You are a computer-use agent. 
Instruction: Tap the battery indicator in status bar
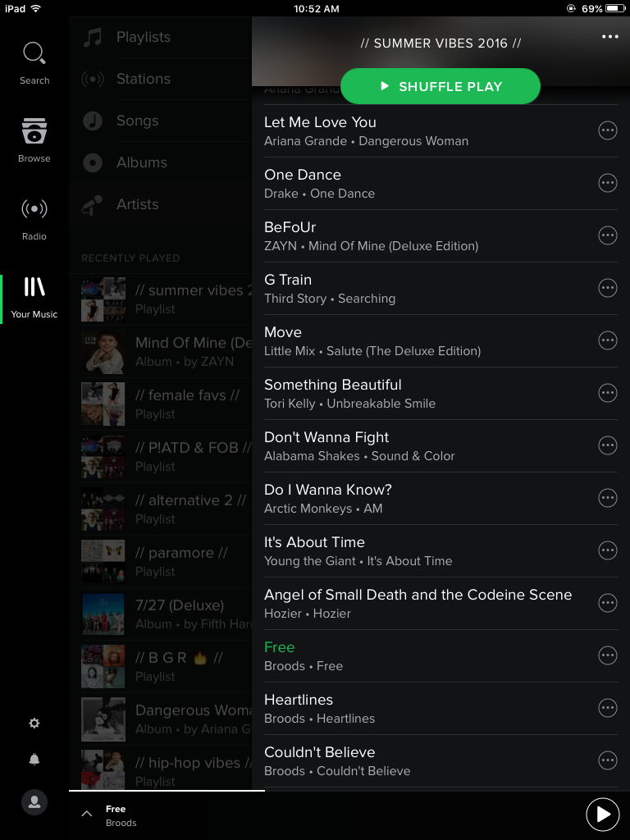615,8
